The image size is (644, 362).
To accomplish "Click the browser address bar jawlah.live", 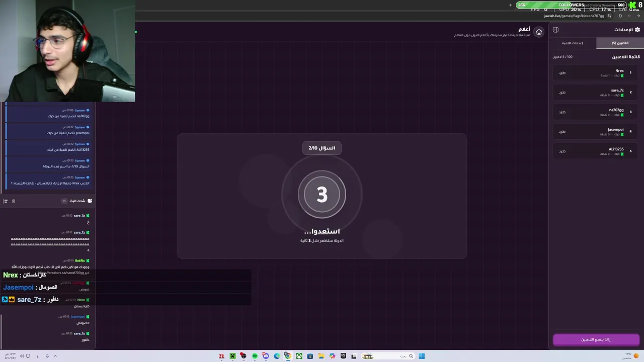I will click(574, 16).
